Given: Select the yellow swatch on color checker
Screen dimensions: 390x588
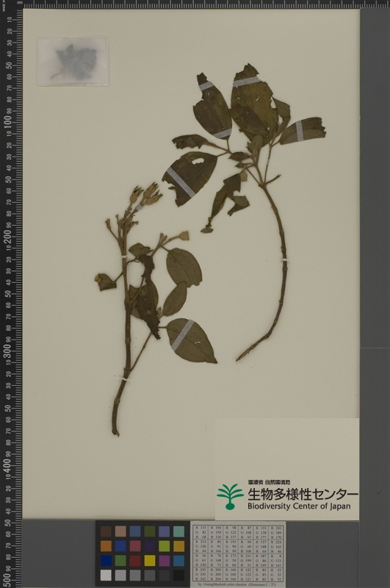Looking at the screenshot, I should (x=150, y=561).
